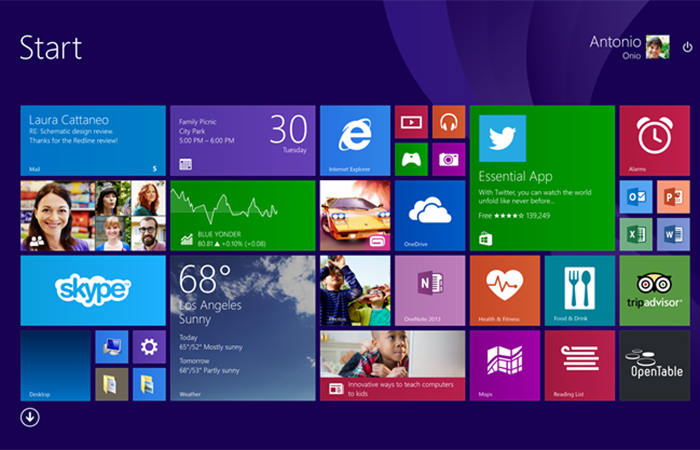Open Food & Drink tile
The height and width of the screenshot is (450, 700).
click(580, 291)
